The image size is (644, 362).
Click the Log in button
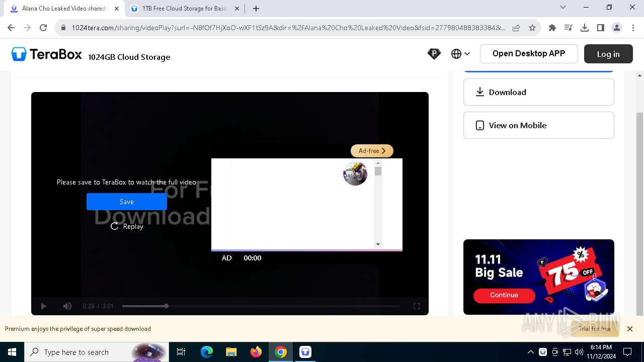[608, 54]
